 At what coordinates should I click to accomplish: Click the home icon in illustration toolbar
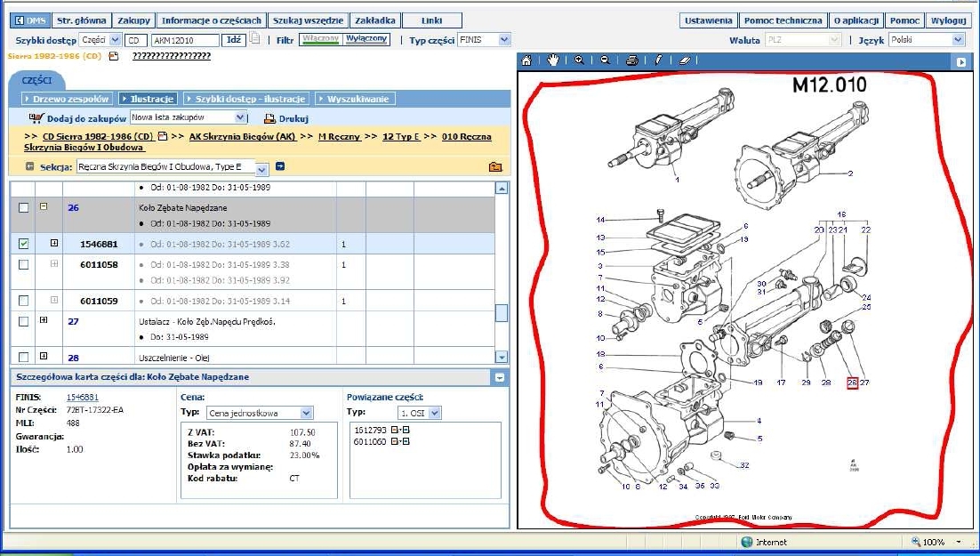click(526, 60)
